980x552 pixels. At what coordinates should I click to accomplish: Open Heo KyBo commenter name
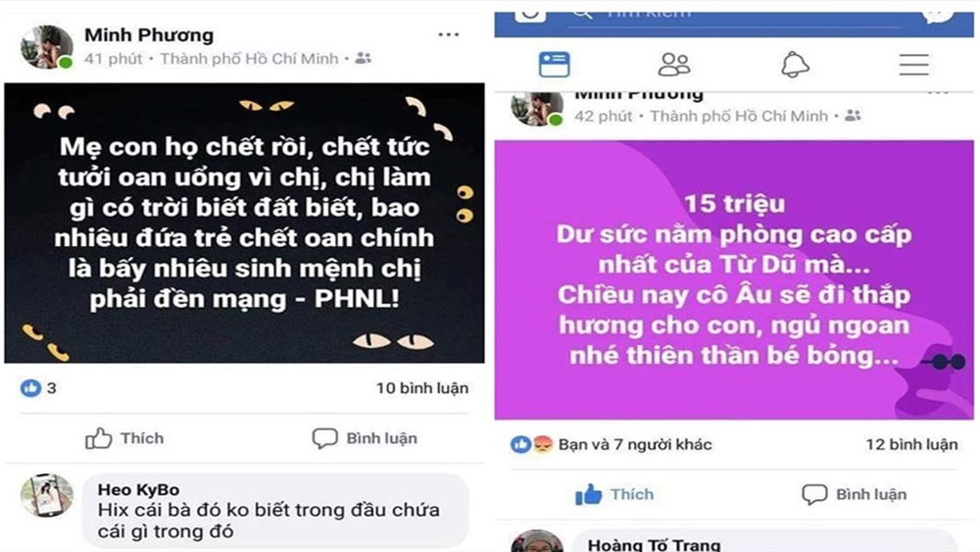(x=139, y=489)
